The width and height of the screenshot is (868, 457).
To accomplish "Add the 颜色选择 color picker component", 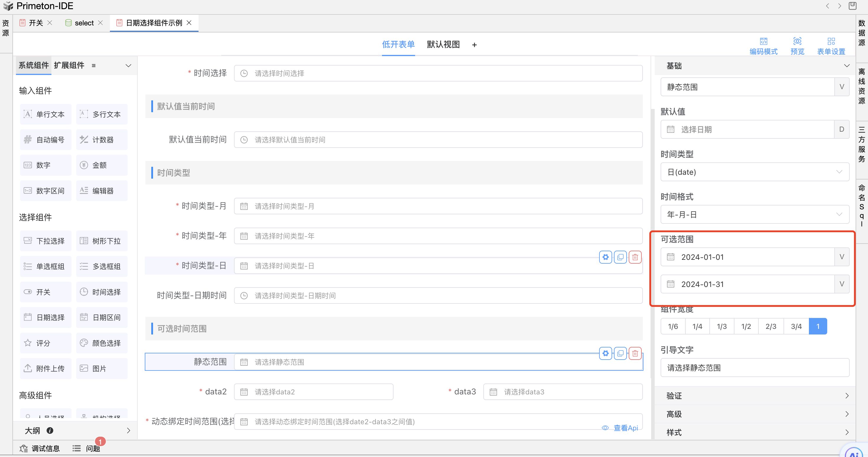I will (x=102, y=343).
